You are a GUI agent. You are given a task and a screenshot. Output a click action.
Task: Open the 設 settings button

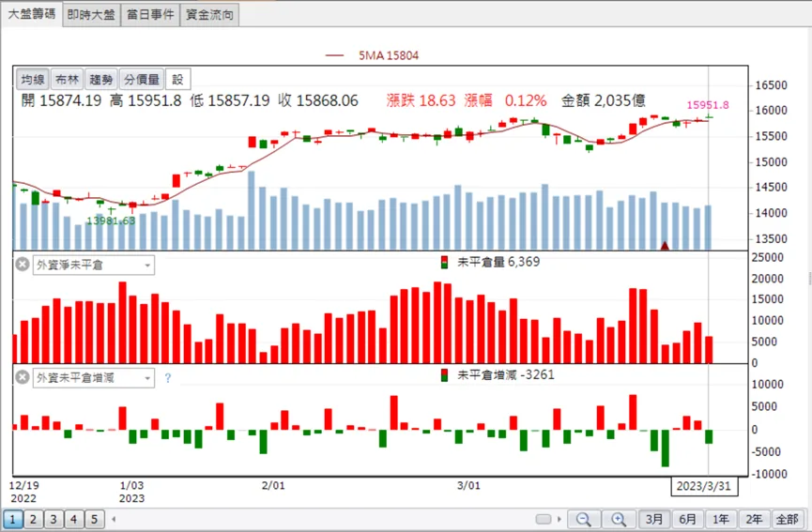177,79
